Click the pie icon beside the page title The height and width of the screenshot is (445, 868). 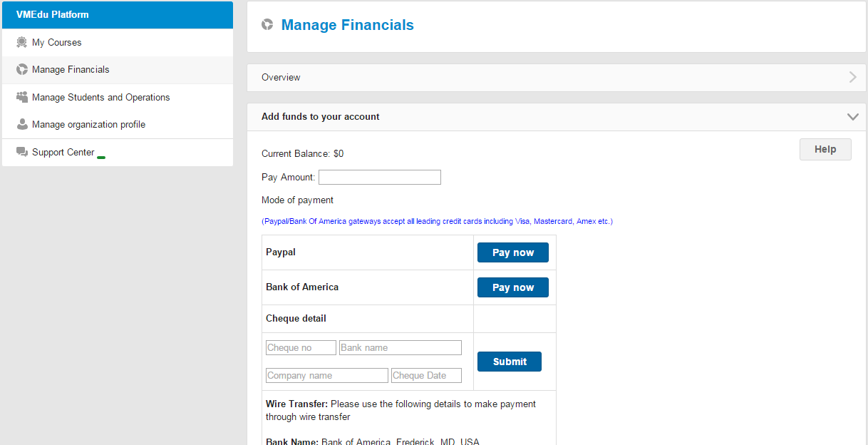click(x=267, y=25)
